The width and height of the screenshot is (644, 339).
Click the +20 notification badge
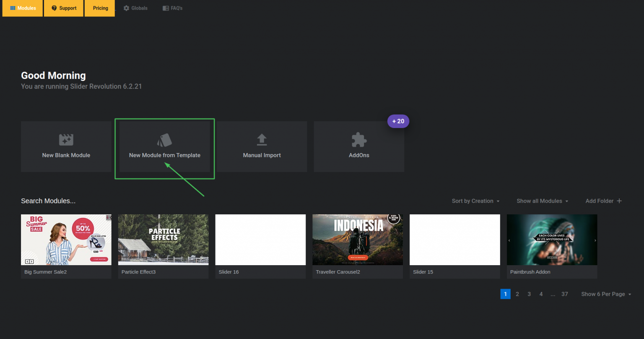[398, 121]
